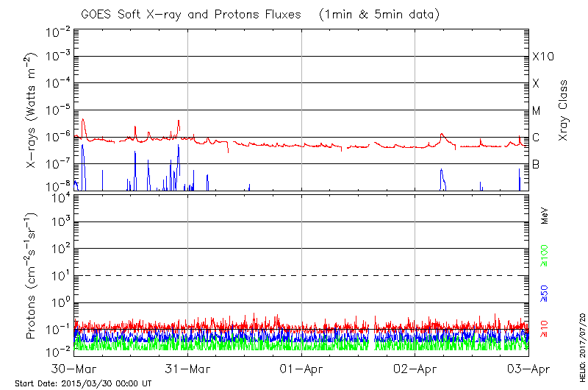Click the vertical Xray Class axis title

pyautogui.click(x=564, y=110)
